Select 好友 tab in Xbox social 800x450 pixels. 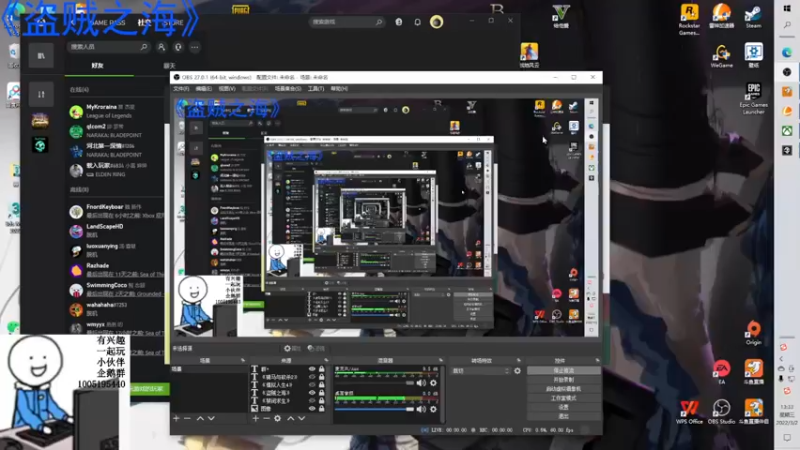tap(97, 66)
